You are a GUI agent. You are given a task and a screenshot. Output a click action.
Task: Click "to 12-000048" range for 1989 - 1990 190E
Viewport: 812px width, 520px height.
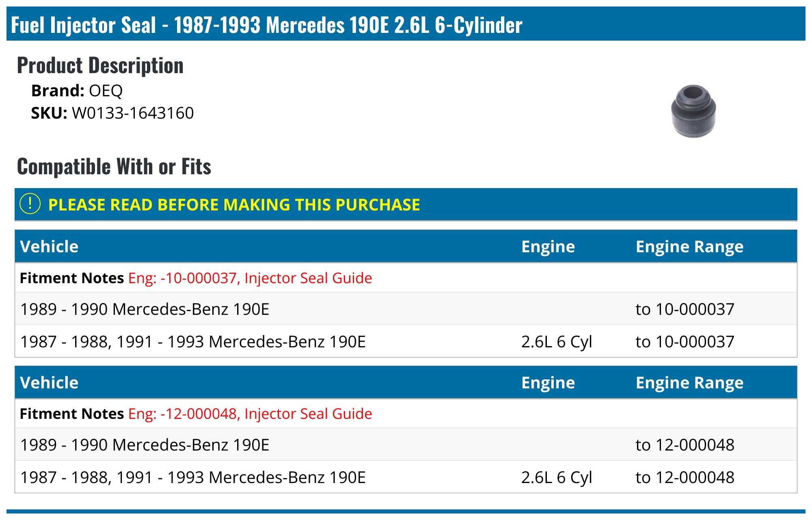685,445
